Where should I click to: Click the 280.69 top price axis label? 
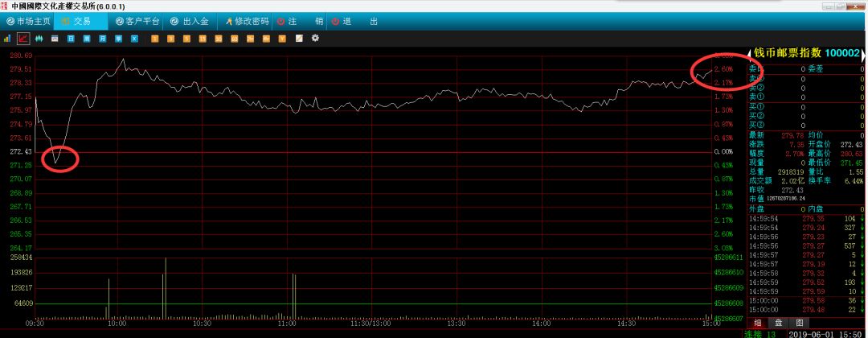[22, 56]
